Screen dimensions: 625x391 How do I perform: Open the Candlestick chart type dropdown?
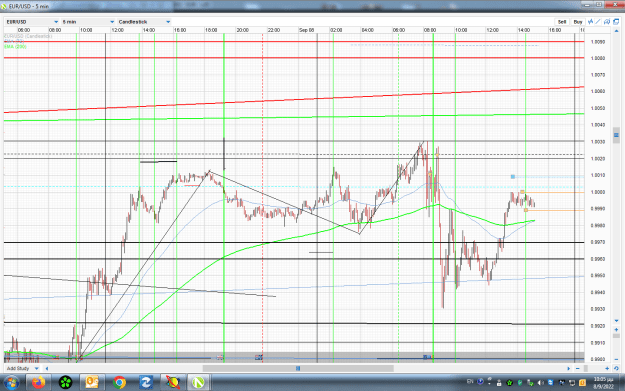click(x=144, y=22)
